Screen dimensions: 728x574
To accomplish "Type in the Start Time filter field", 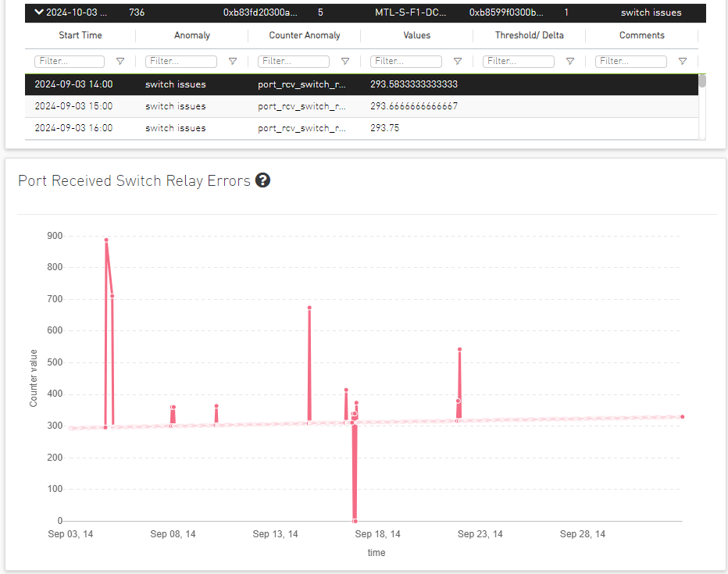I will tap(70, 62).
